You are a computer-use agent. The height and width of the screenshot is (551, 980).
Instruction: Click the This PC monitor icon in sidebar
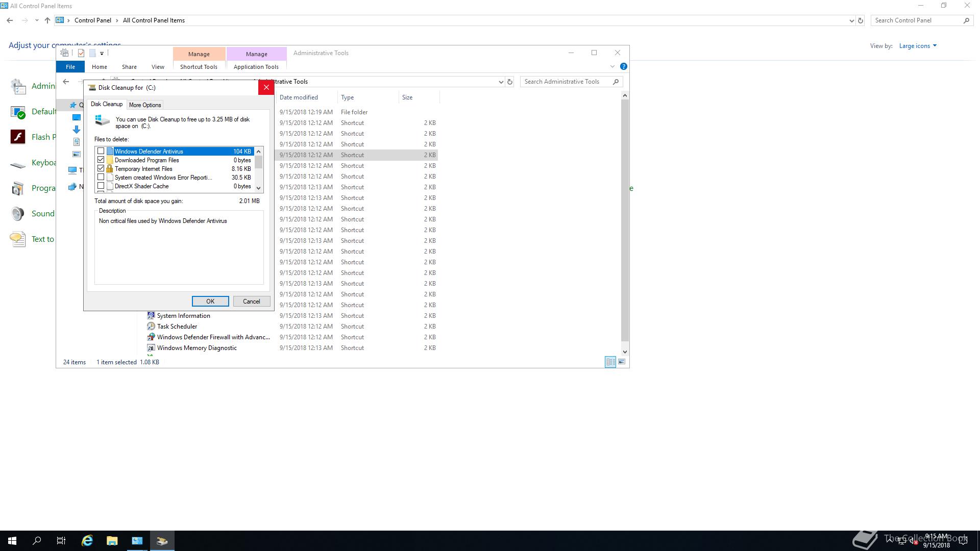point(72,170)
